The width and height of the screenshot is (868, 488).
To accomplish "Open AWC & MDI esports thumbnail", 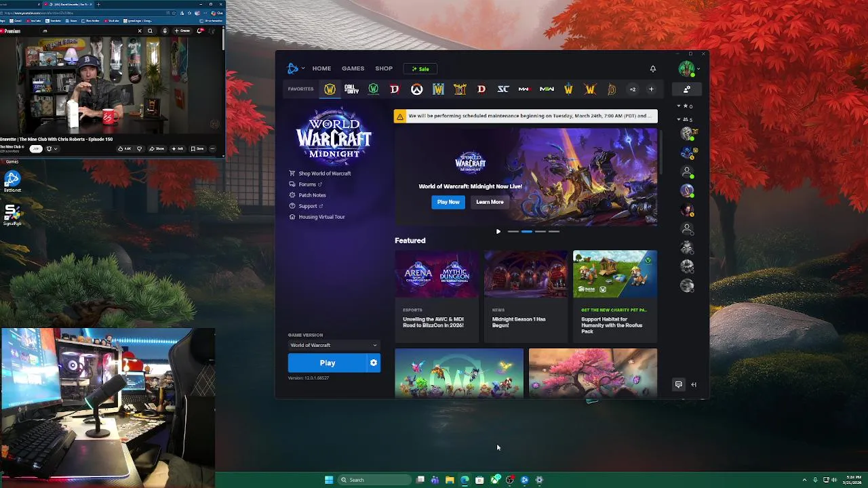I will click(x=437, y=274).
